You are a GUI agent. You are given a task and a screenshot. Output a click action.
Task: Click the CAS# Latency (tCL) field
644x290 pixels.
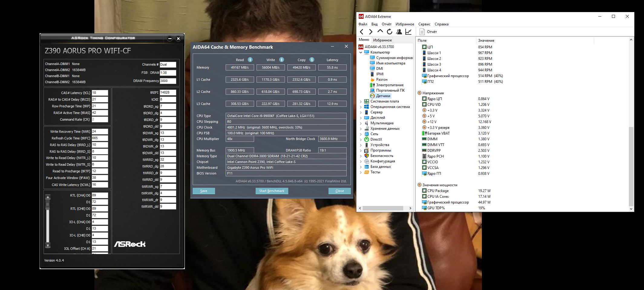(x=100, y=93)
